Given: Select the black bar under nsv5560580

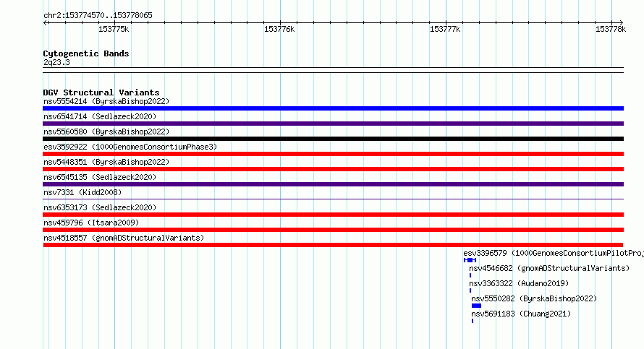Looking at the screenshot, I should tap(333, 139).
